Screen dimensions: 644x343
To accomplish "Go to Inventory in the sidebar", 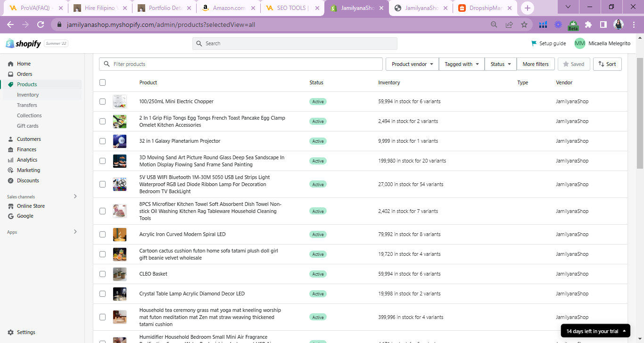I will tap(28, 95).
